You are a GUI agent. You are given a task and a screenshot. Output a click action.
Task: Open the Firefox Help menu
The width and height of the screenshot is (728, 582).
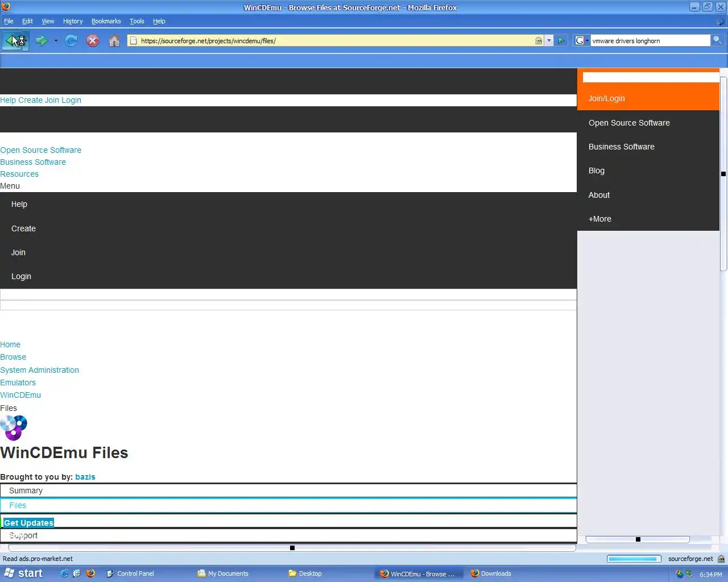pos(159,21)
